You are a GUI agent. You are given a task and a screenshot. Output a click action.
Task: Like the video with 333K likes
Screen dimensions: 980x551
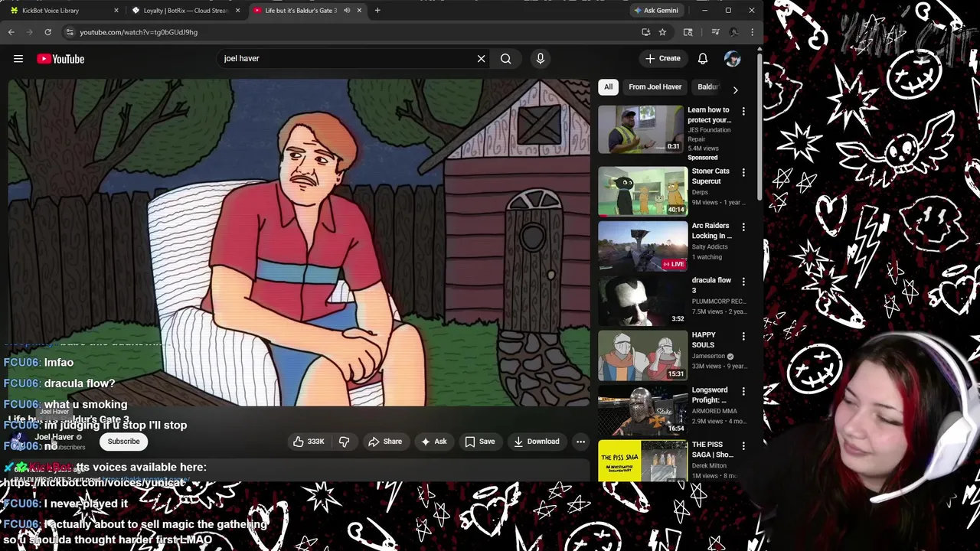click(x=309, y=442)
